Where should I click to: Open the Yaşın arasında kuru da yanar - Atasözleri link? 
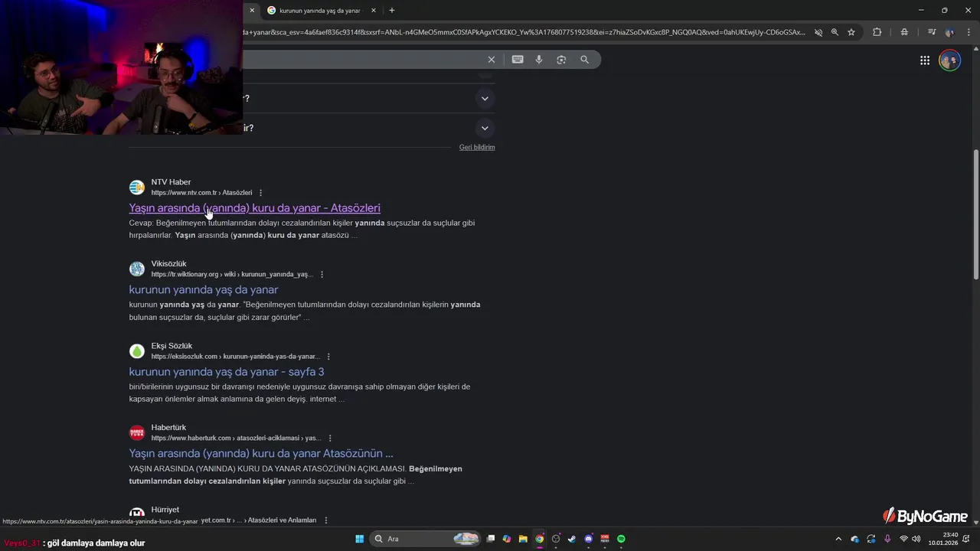point(255,208)
